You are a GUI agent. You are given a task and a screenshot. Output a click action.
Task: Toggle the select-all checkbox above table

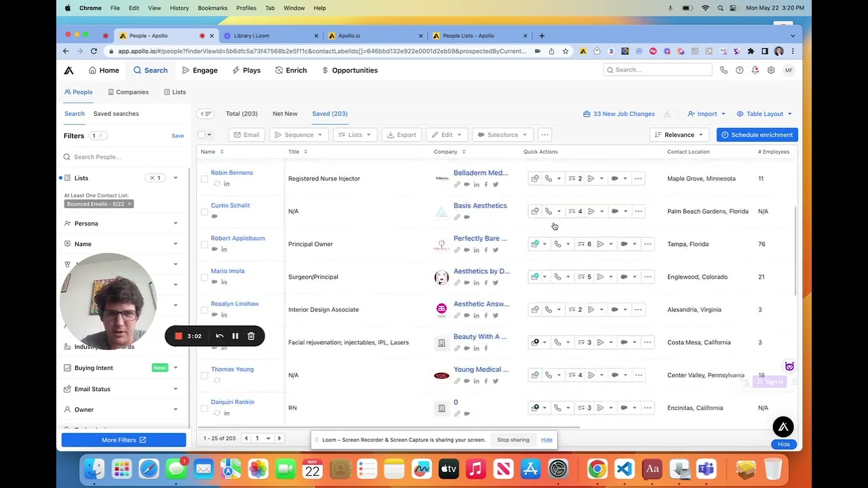tap(201, 135)
